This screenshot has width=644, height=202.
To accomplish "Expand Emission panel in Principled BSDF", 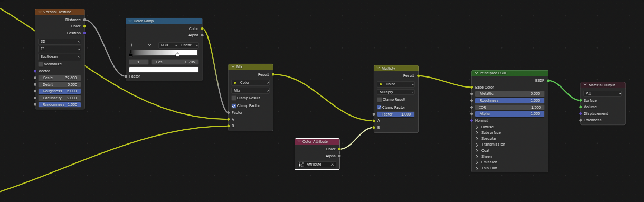I will (x=477, y=162).
